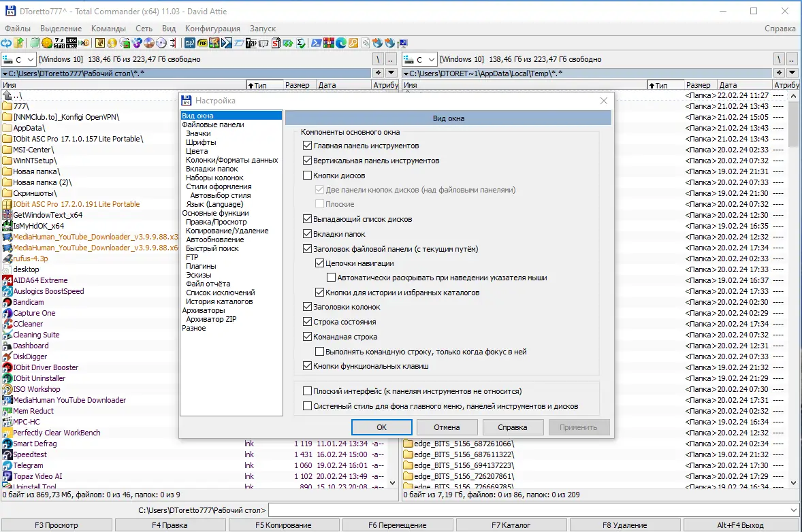Click the F8 Удаление button
Image resolution: width=802 pixels, height=532 pixels.
point(624,525)
